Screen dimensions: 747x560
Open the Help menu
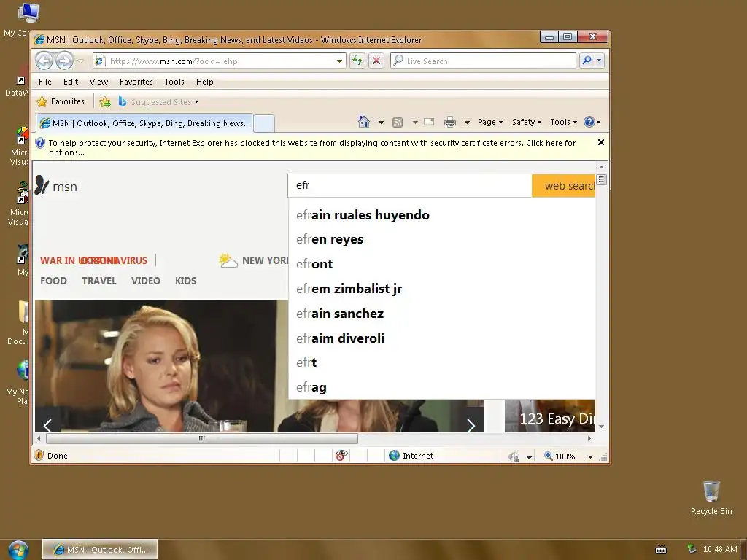coord(205,82)
